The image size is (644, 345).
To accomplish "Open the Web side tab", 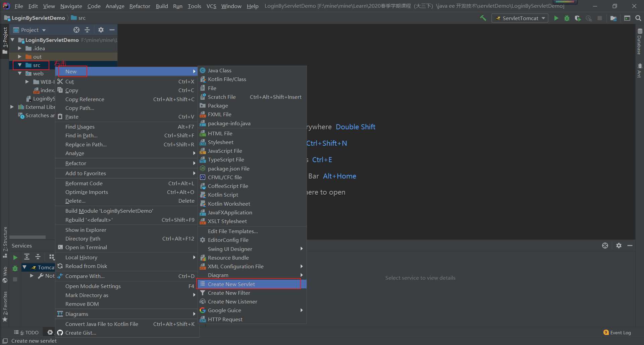I will pos(5,275).
